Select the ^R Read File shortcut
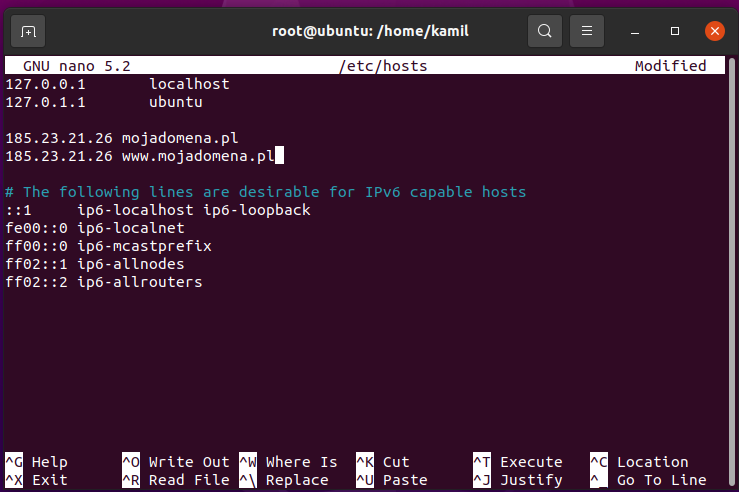This screenshot has height=492, width=739. tap(175, 480)
